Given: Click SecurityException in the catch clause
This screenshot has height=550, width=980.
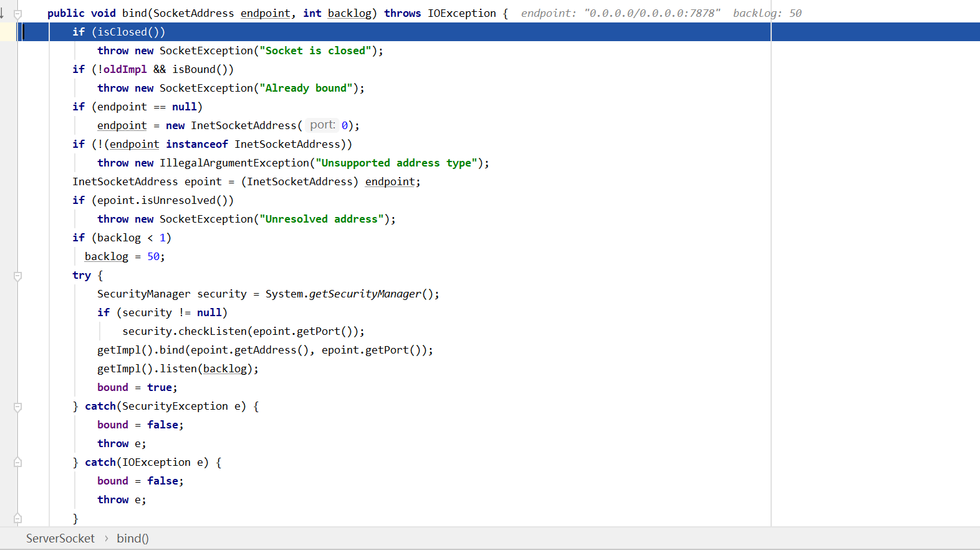Looking at the screenshot, I should click(x=175, y=406).
